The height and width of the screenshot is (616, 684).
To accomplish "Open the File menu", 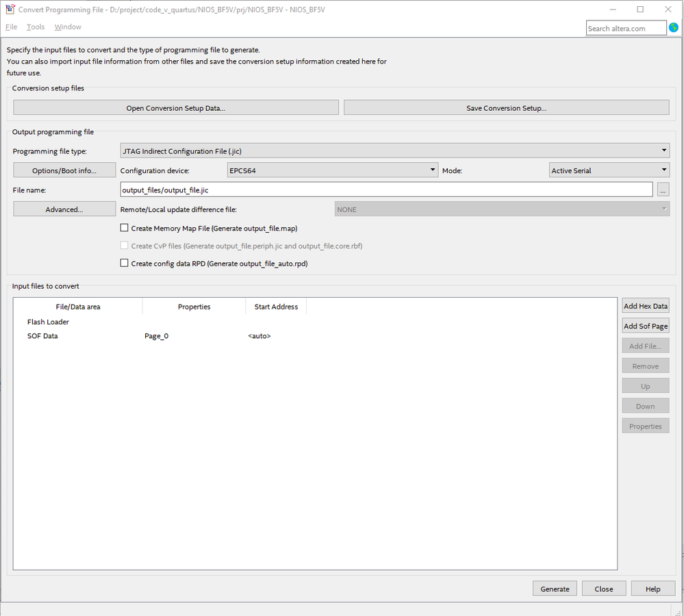I will pos(12,27).
